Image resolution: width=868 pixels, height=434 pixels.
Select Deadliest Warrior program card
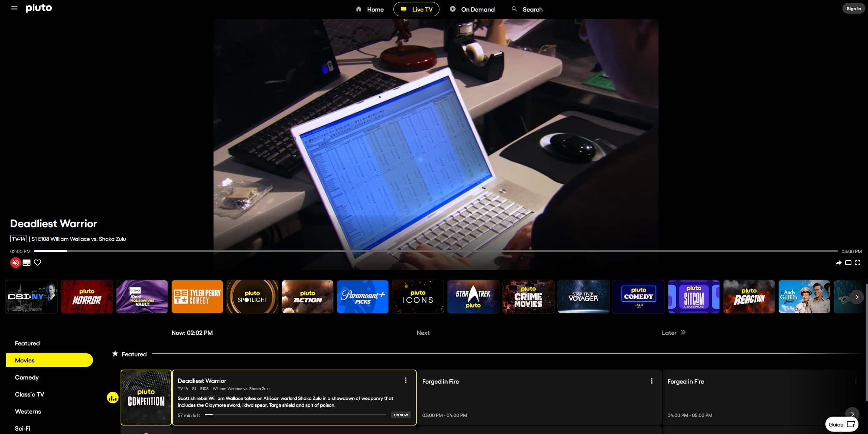[x=294, y=398]
